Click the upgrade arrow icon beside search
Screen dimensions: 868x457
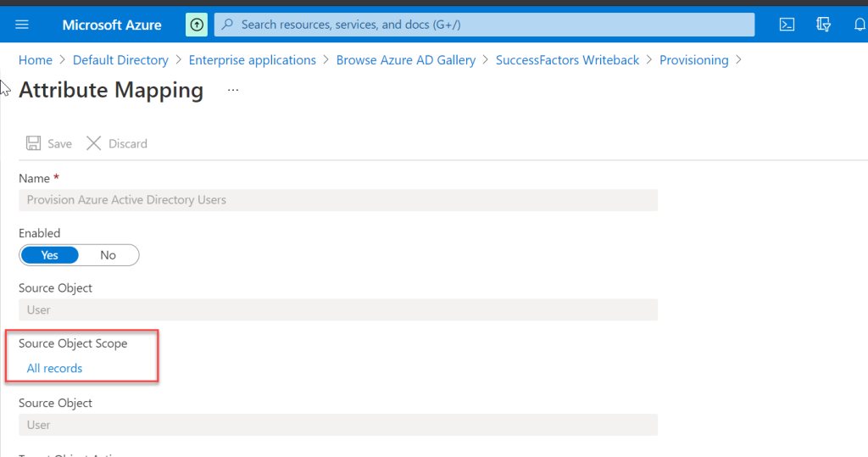click(x=197, y=25)
